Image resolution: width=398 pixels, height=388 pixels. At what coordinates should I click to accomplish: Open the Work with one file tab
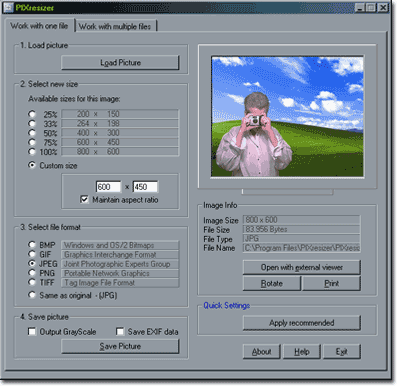coord(39,26)
